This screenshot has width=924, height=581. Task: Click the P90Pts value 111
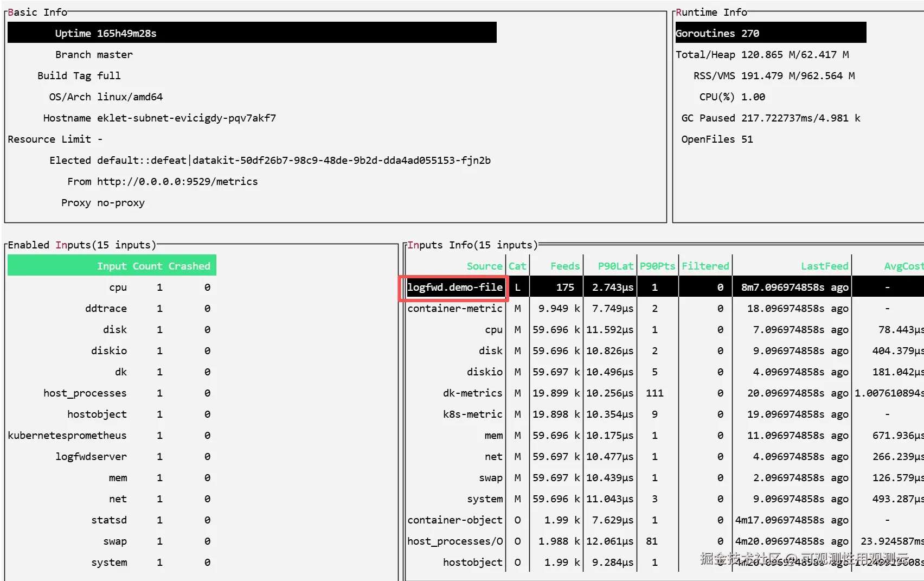pyautogui.click(x=655, y=393)
